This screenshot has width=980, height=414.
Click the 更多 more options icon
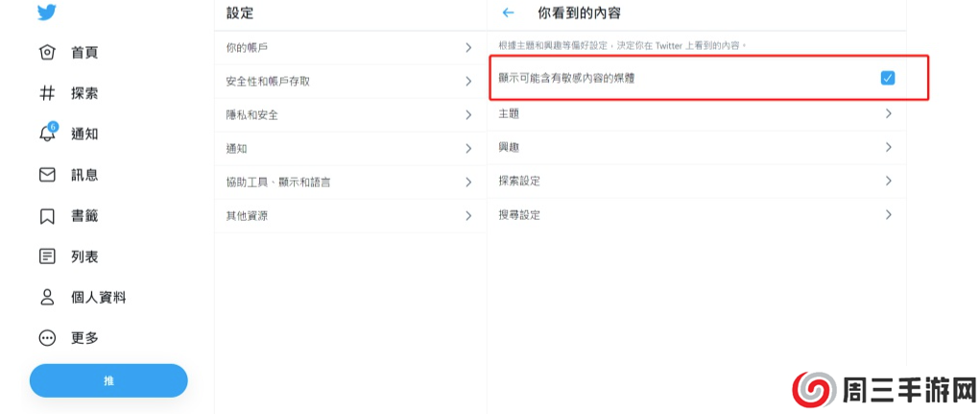tap(47, 338)
